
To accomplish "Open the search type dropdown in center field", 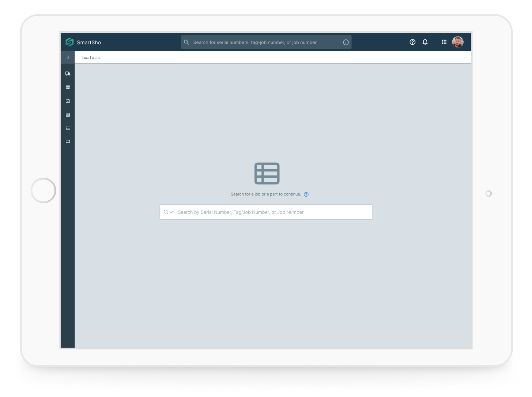I will point(168,212).
